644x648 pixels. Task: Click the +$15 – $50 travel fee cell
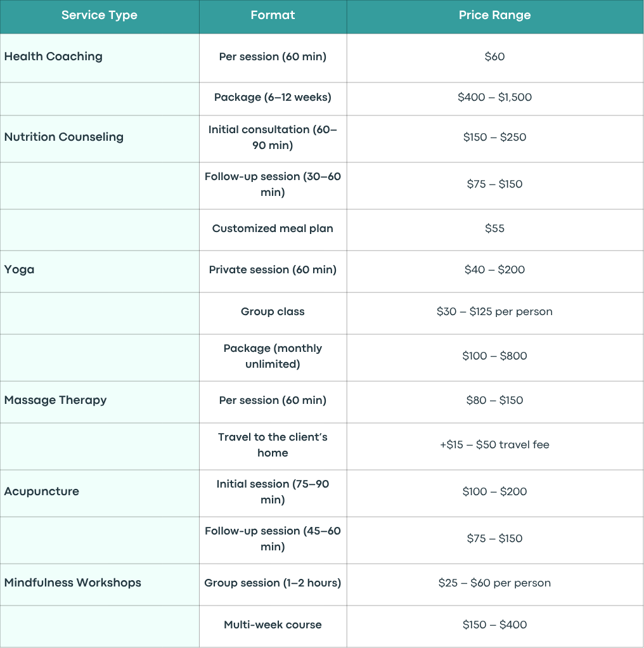pyautogui.click(x=495, y=446)
